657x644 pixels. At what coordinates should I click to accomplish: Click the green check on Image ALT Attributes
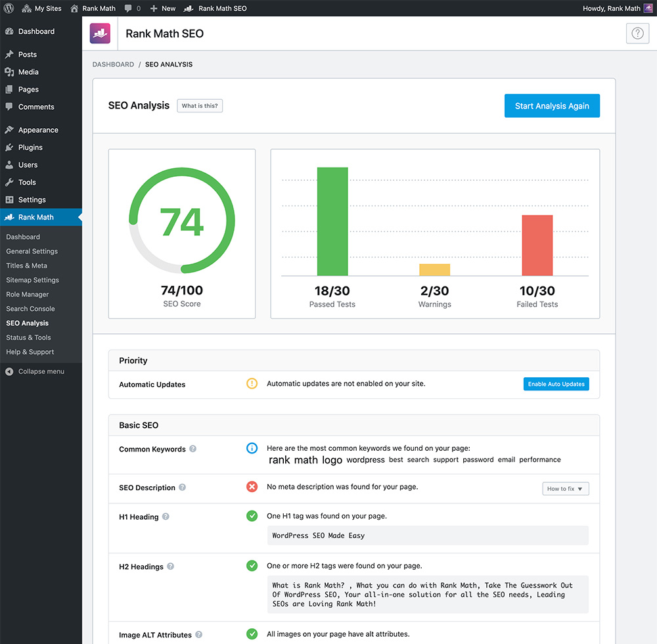(252, 633)
